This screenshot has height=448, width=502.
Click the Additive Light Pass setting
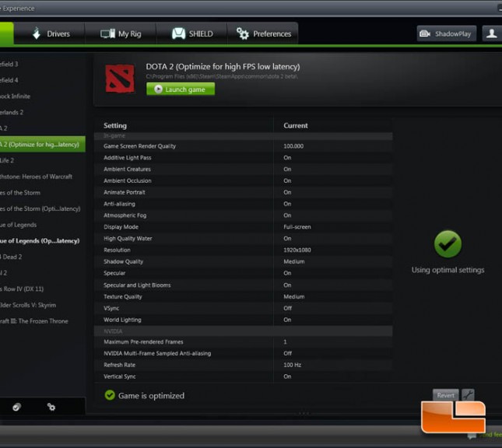(244, 158)
